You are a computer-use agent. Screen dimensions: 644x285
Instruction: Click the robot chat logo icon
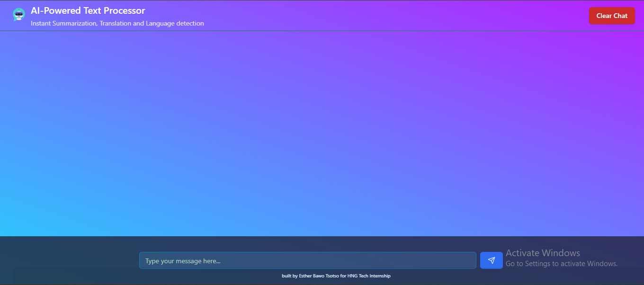click(19, 15)
